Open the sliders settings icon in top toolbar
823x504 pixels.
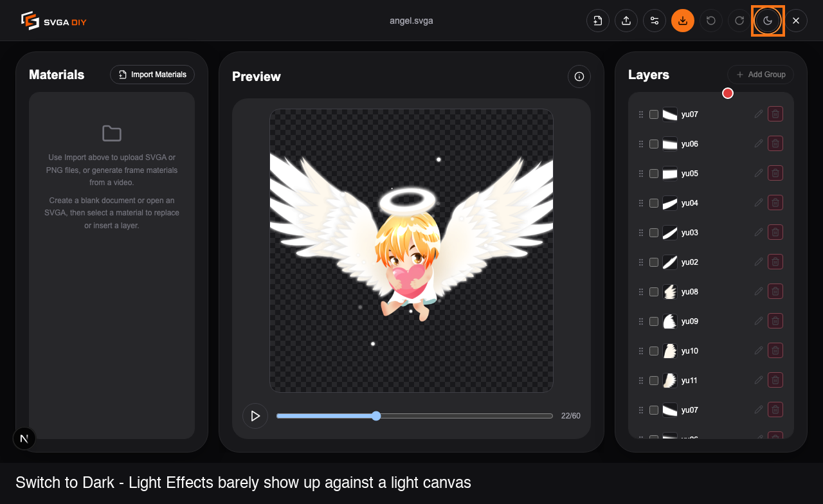click(655, 21)
